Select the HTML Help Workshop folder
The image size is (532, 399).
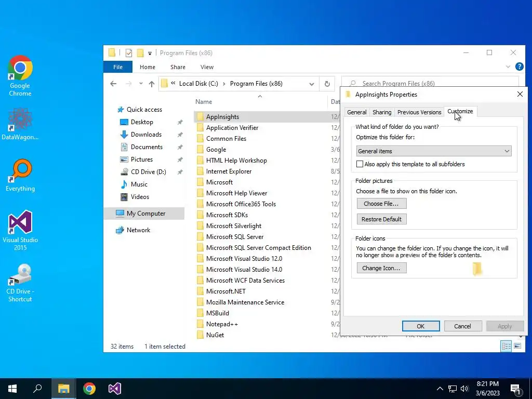coord(236,161)
